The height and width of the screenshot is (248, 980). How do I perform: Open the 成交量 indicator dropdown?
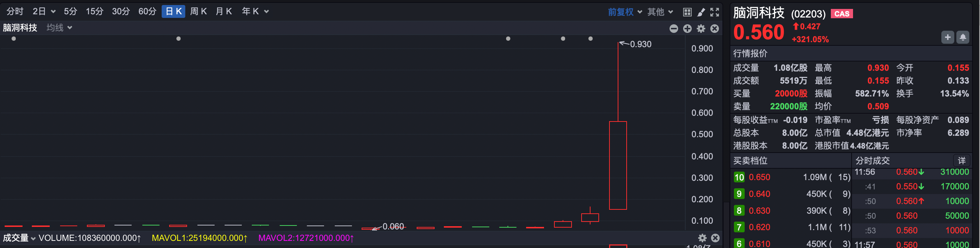(x=19, y=238)
